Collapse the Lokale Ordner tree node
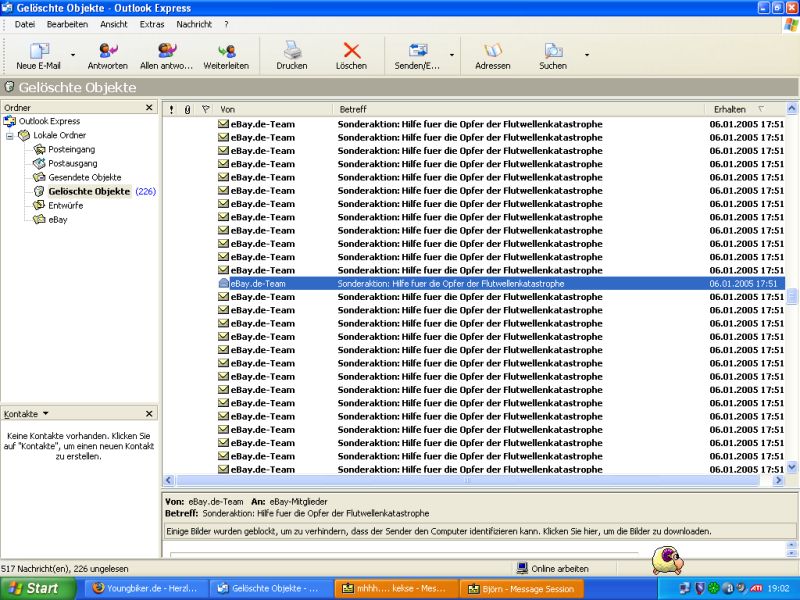The height and width of the screenshot is (600, 800). (x=9, y=136)
